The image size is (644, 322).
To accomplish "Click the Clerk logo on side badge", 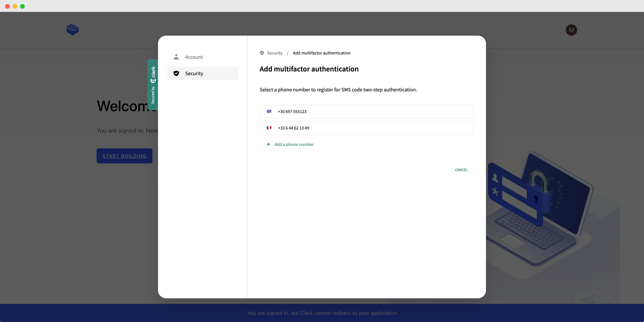I will click(153, 81).
